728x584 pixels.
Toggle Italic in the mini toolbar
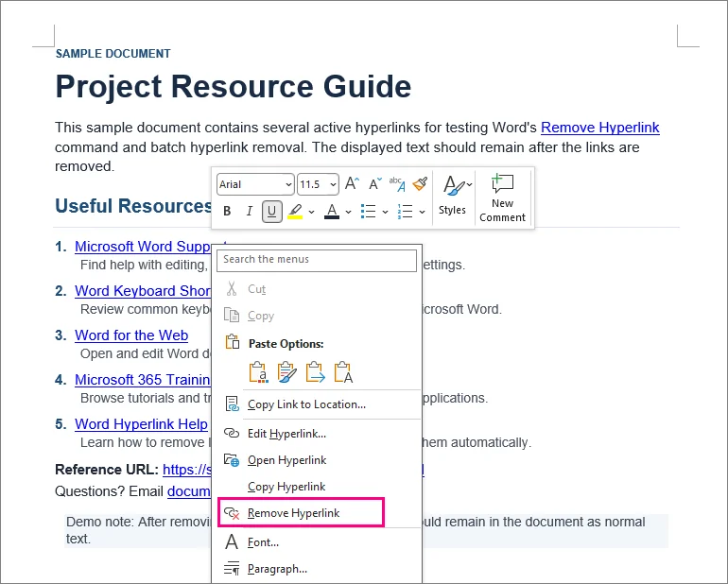pyautogui.click(x=250, y=212)
